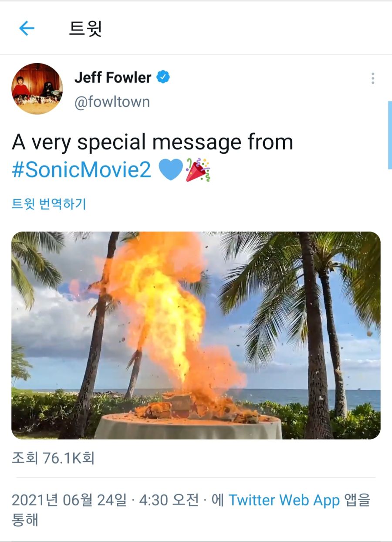This screenshot has height=542, width=392.
Task: Open the three-dot more options menu
Action: click(373, 78)
